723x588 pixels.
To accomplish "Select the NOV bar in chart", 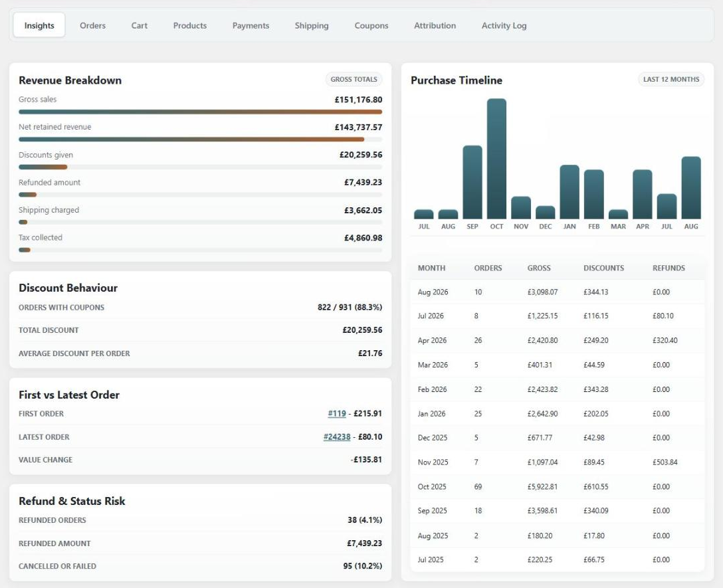I will (521, 207).
